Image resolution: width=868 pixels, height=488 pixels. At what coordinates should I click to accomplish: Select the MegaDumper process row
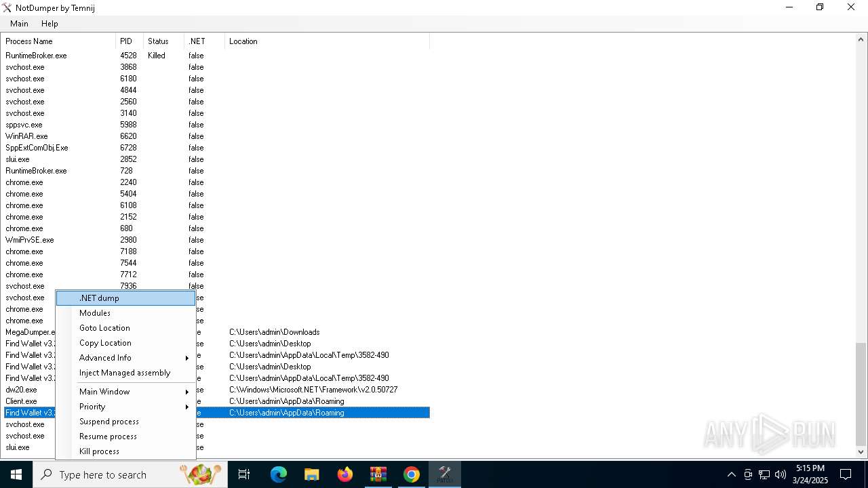pos(217,332)
